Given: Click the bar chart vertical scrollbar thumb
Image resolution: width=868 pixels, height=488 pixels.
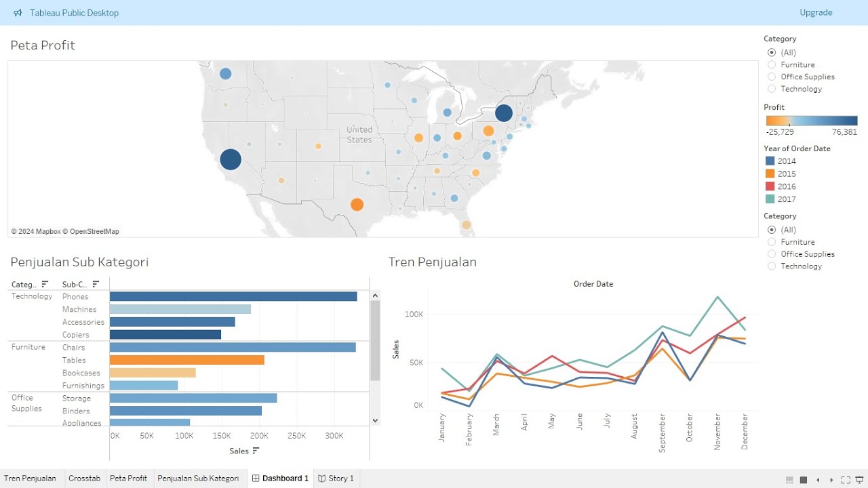Looking at the screenshot, I should (376, 341).
